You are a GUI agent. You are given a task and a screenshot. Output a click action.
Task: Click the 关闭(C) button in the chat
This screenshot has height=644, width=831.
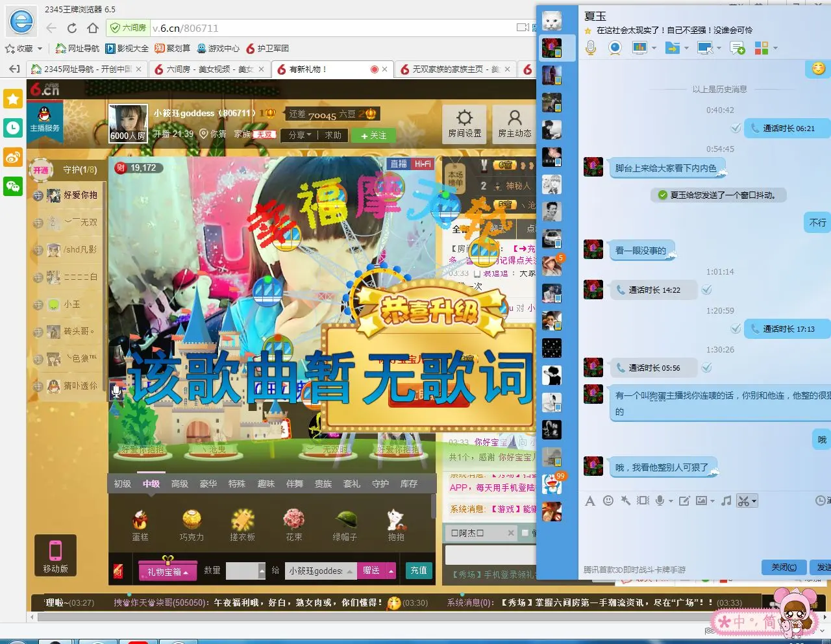784,567
